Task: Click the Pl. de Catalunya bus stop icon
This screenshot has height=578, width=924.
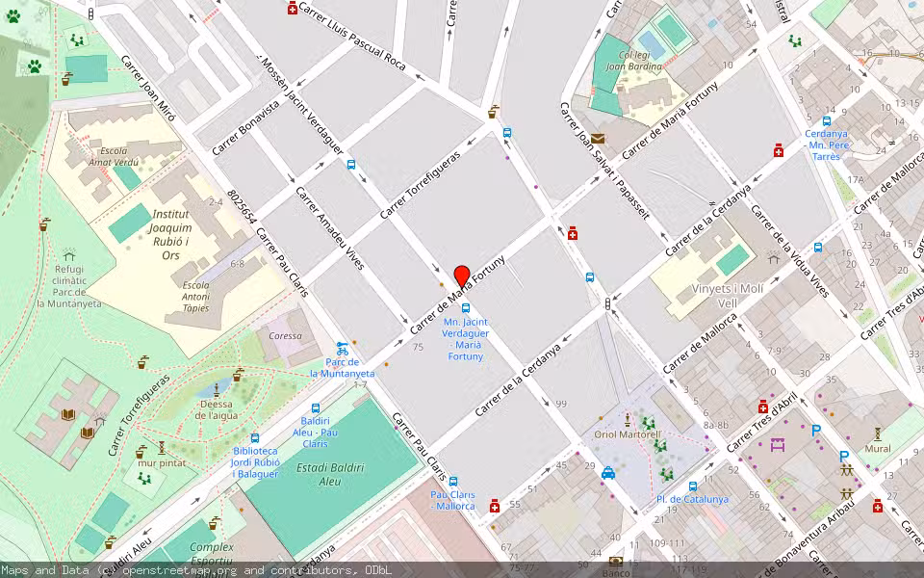Action: (693, 486)
